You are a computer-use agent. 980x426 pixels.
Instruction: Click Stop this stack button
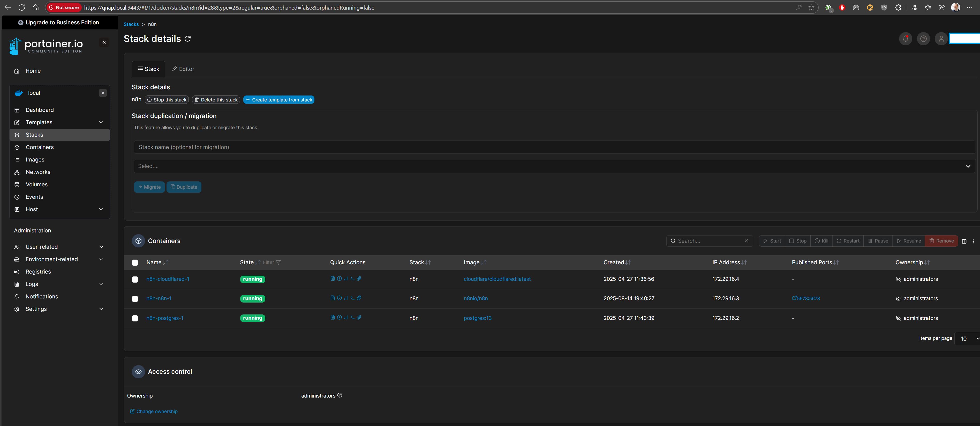coord(167,100)
